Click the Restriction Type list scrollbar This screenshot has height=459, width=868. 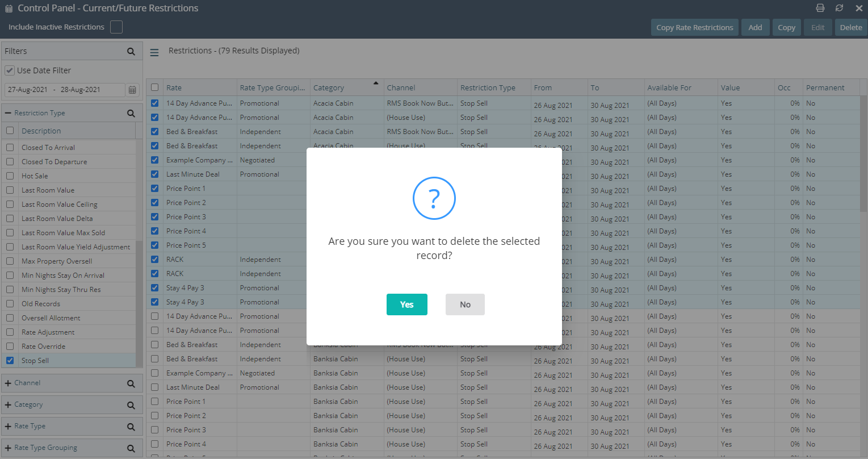[x=139, y=303]
